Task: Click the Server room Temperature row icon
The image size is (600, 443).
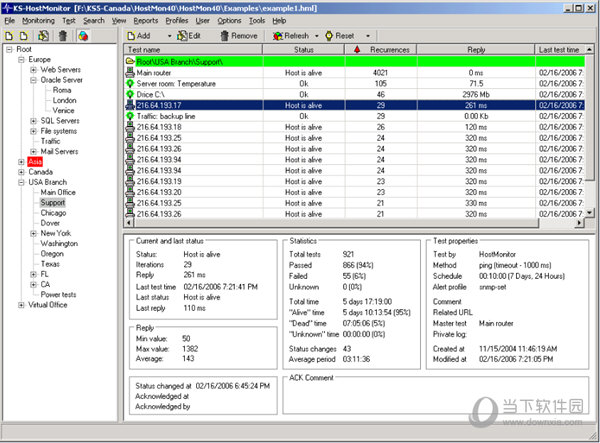Action: (x=130, y=83)
